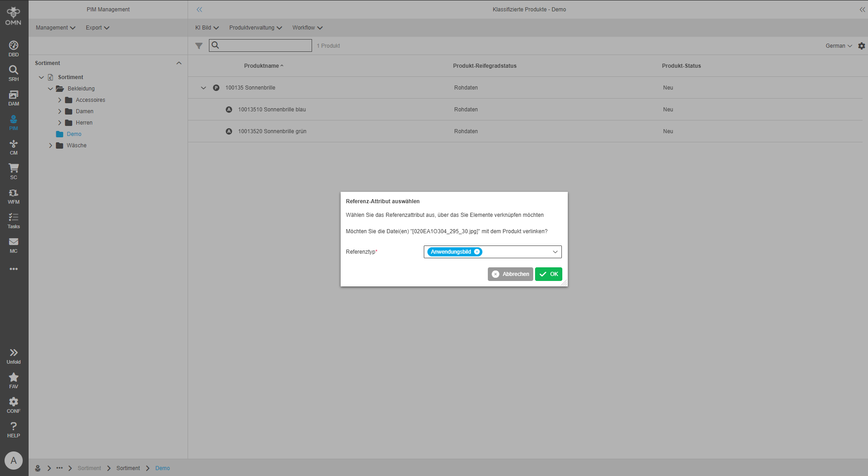Image resolution: width=868 pixels, height=476 pixels.
Task: Open the Produktverwaltung menu
Action: [255, 28]
